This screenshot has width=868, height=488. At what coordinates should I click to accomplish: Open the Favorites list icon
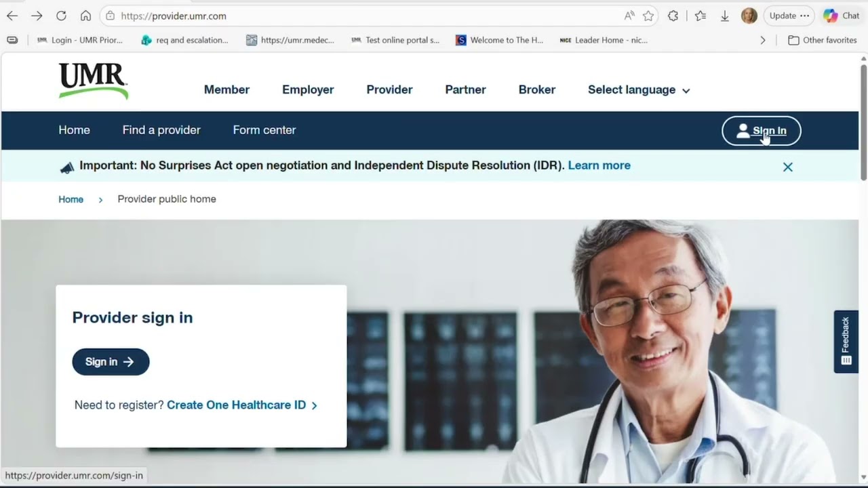[x=701, y=16]
